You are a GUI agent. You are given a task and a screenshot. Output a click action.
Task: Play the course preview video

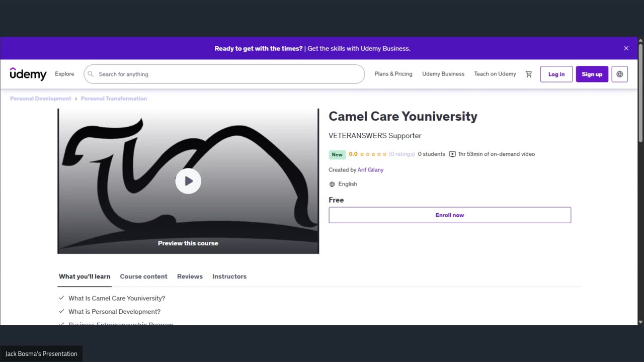[188, 181]
